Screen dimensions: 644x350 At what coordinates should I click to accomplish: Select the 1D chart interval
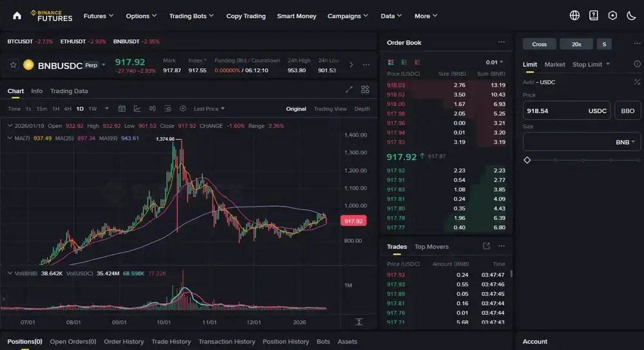point(80,109)
